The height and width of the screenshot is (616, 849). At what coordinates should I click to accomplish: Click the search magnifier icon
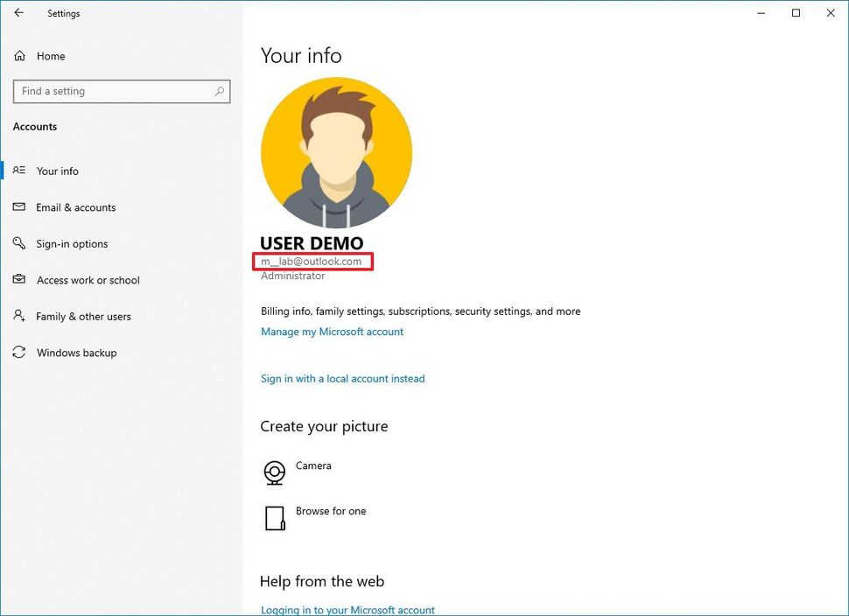[x=220, y=91]
